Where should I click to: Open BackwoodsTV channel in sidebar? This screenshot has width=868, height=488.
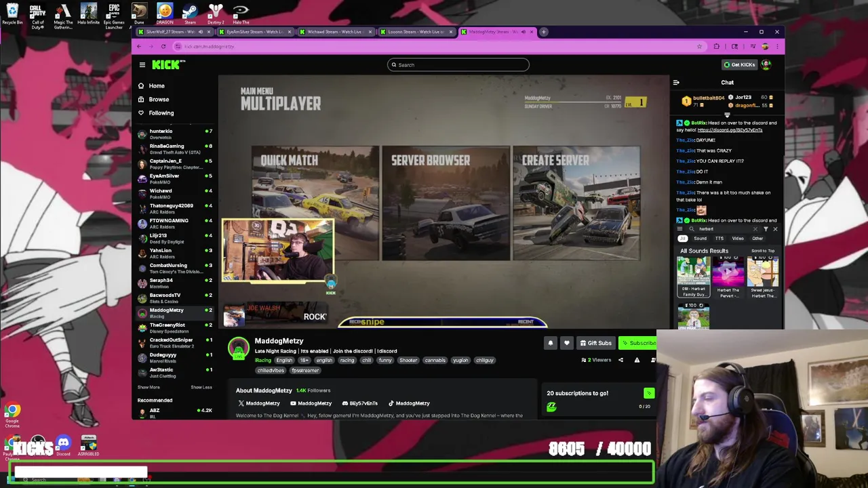175,298
